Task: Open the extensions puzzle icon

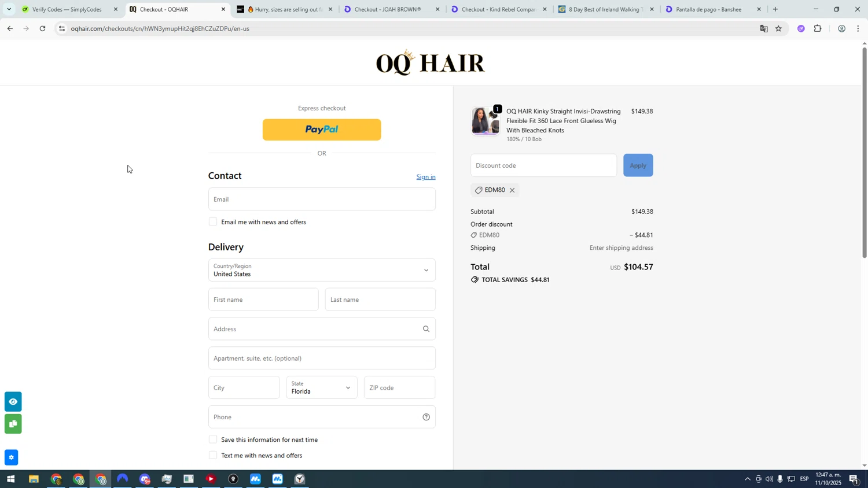Action: coord(818,28)
